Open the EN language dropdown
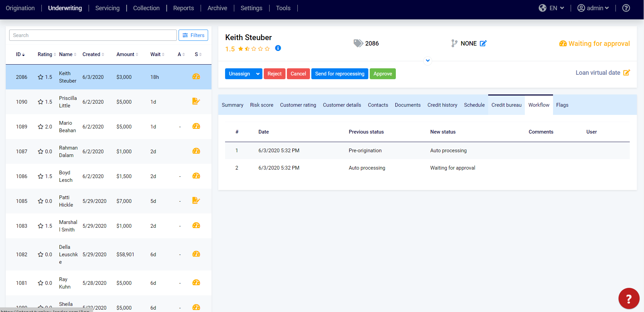This screenshot has width=644, height=312. [557, 8]
